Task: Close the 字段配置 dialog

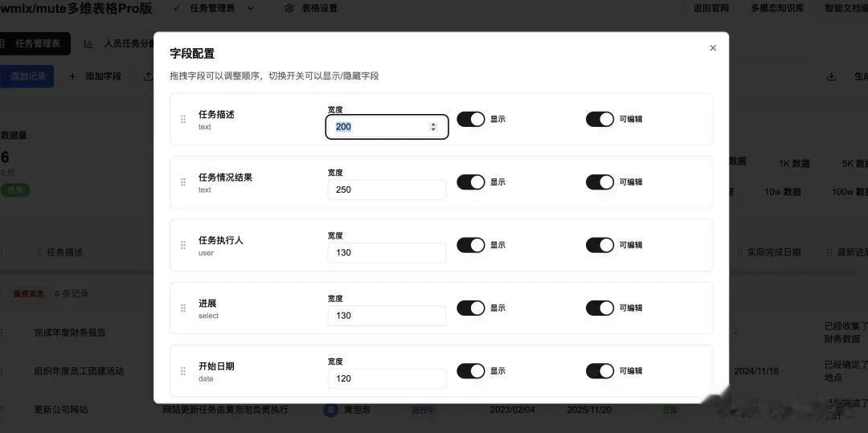Action: tap(713, 48)
